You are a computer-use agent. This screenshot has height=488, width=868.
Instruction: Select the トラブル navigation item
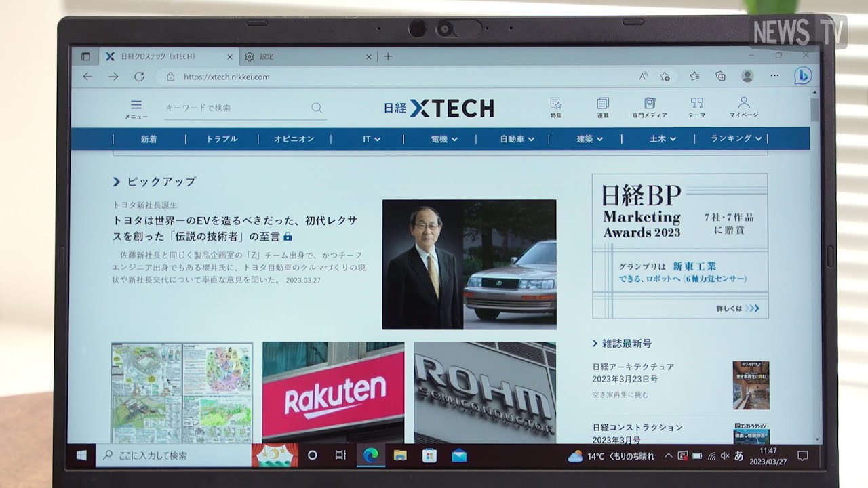pos(222,139)
